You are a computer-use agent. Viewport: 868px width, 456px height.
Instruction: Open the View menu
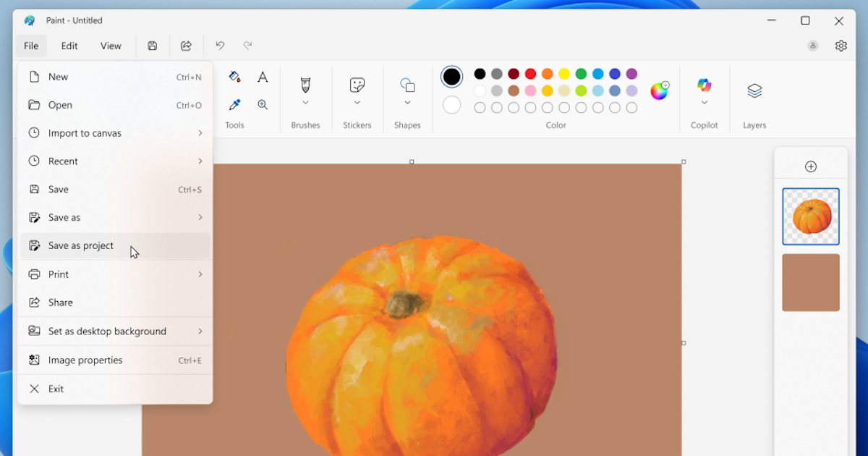click(x=111, y=46)
